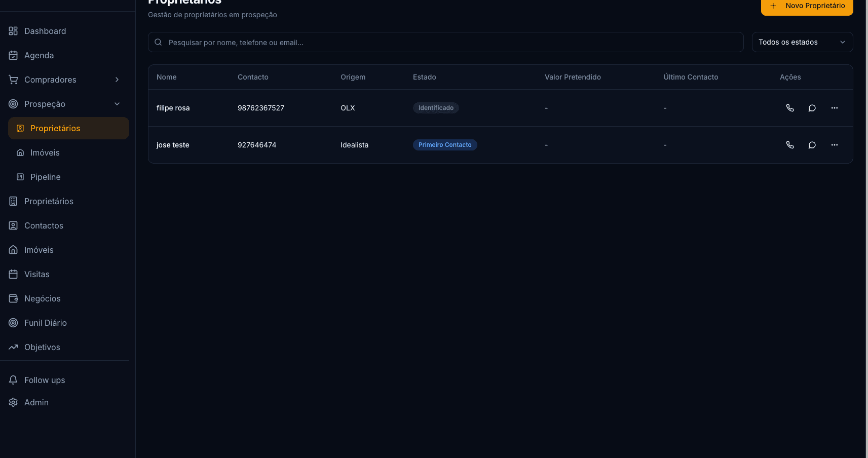Image resolution: width=868 pixels, height=458 pixels.
Task: Click the Ações column header
Action: tap(790, 77)
